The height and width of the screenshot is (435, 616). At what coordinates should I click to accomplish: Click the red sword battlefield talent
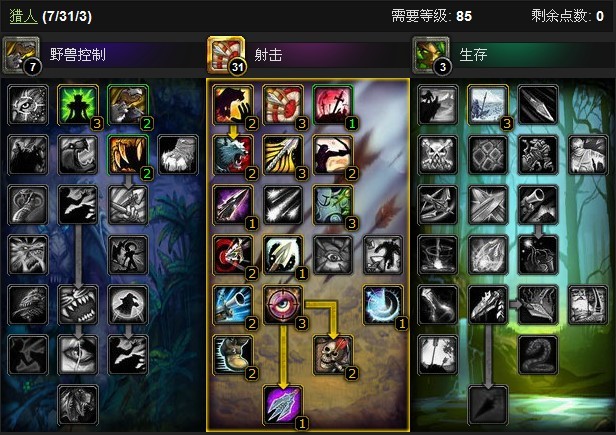coord(333,105)
